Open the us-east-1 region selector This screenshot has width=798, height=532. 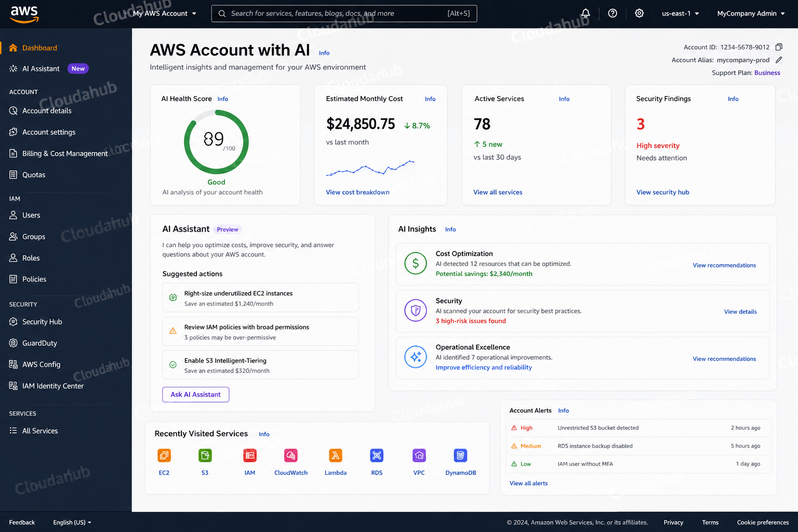pos(681,14)
